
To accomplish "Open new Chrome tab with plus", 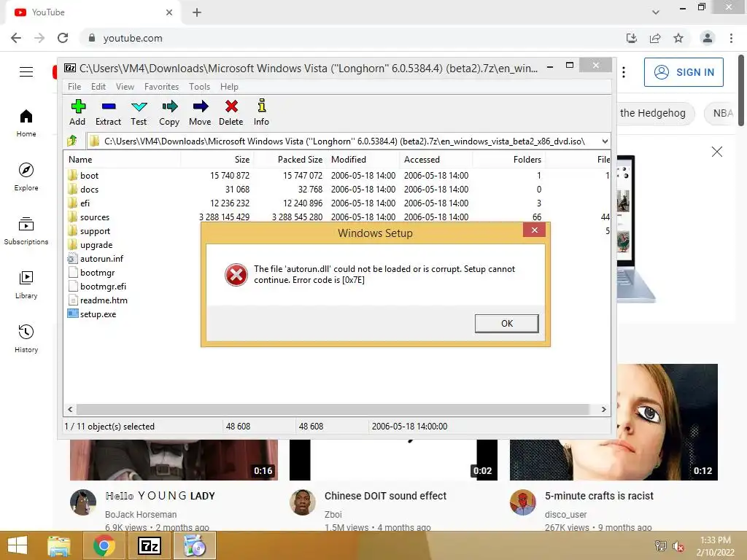I will pyautogui.click(x=197, y=12).
